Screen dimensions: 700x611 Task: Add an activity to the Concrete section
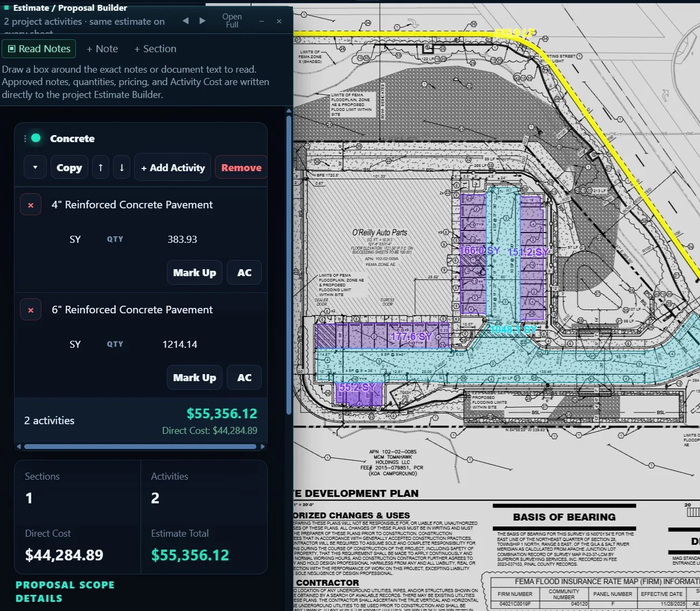(x=173, y=167)
